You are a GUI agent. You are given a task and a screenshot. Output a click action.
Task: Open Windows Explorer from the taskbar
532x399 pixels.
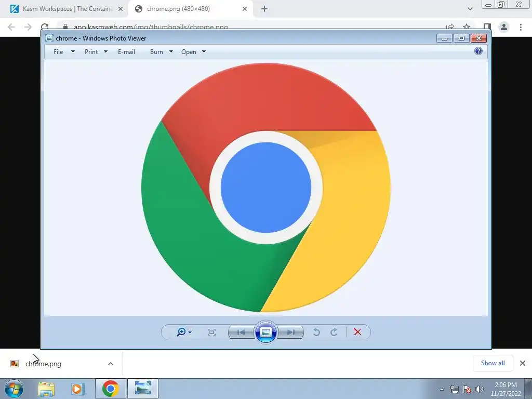click(x=46, y=389)
